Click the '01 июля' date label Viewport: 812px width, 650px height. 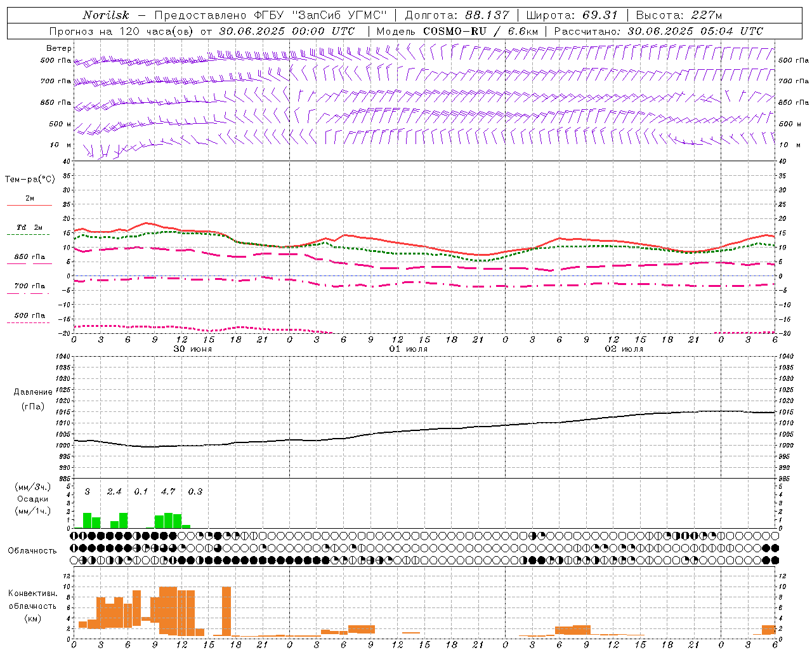click(409, 349)
